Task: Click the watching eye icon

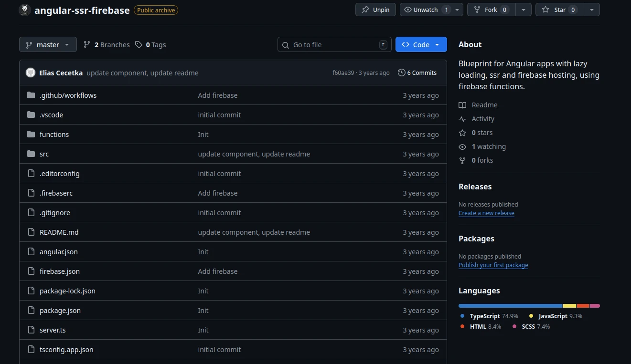Action: click(462, 146)
